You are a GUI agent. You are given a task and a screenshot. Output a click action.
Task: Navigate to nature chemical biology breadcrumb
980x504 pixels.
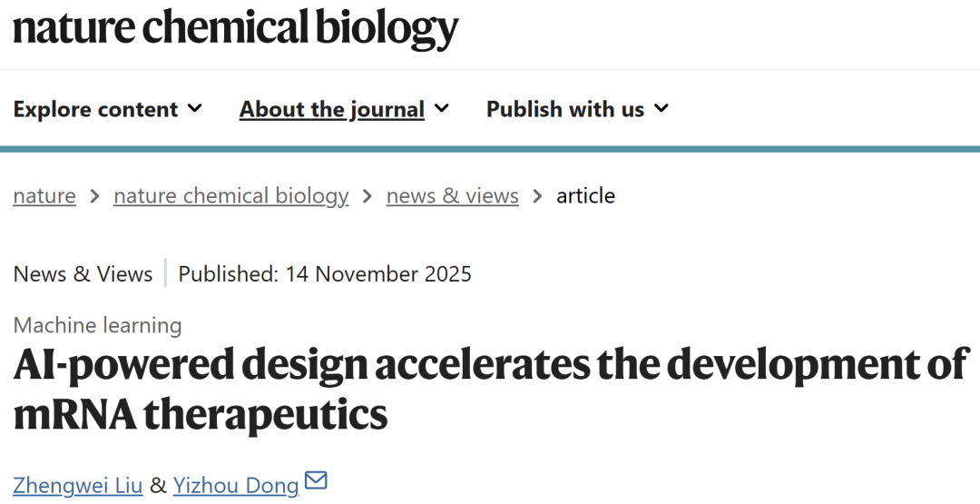[230, 196]
